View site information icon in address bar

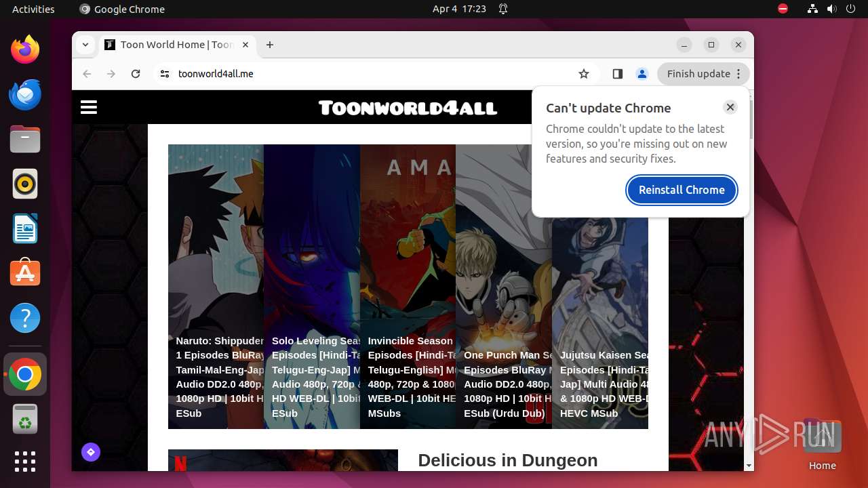[164, 74]
